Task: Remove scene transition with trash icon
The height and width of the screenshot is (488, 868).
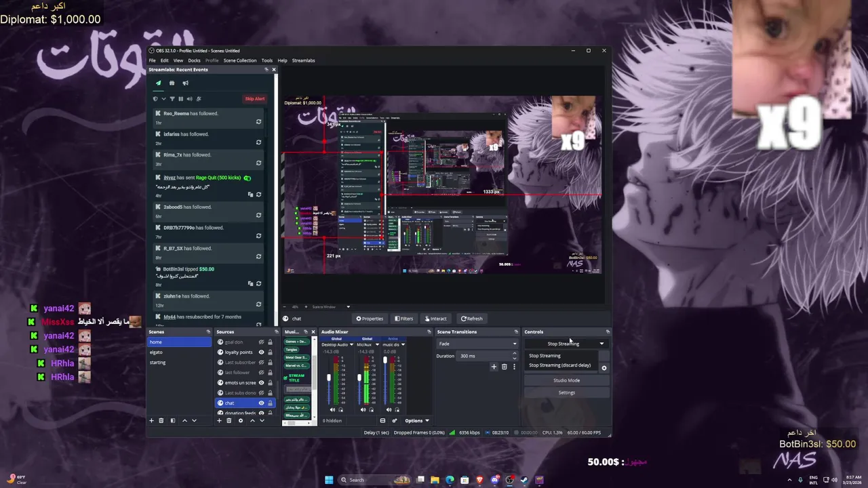Action: point(504,367)
